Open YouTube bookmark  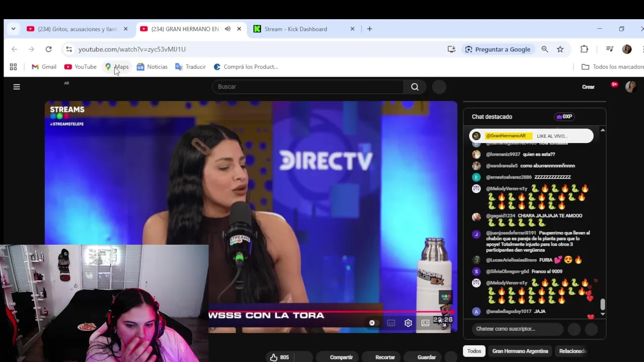[80, 67]
